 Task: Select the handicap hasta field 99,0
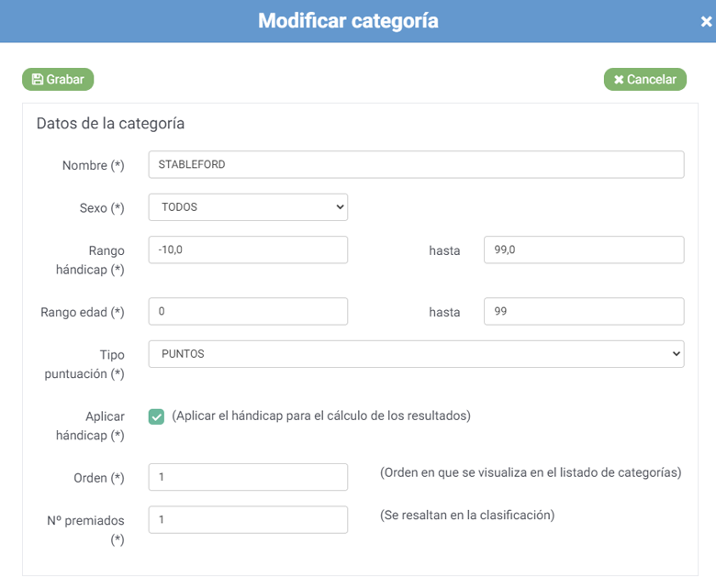click(x=584, y=250)
